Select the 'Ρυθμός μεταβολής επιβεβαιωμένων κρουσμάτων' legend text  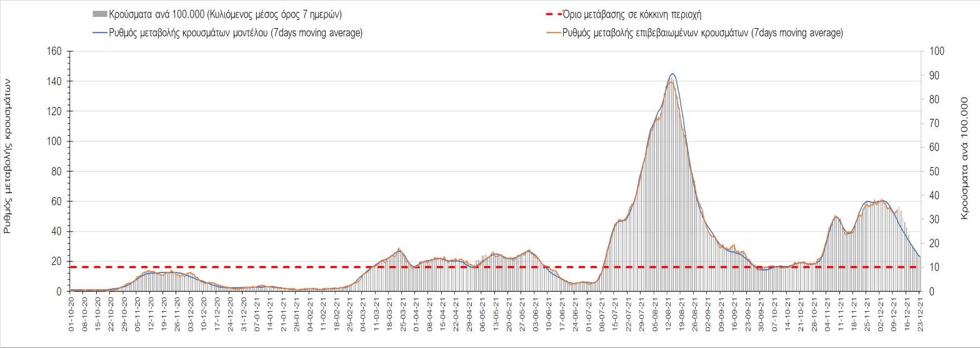(x=702, y=33)
